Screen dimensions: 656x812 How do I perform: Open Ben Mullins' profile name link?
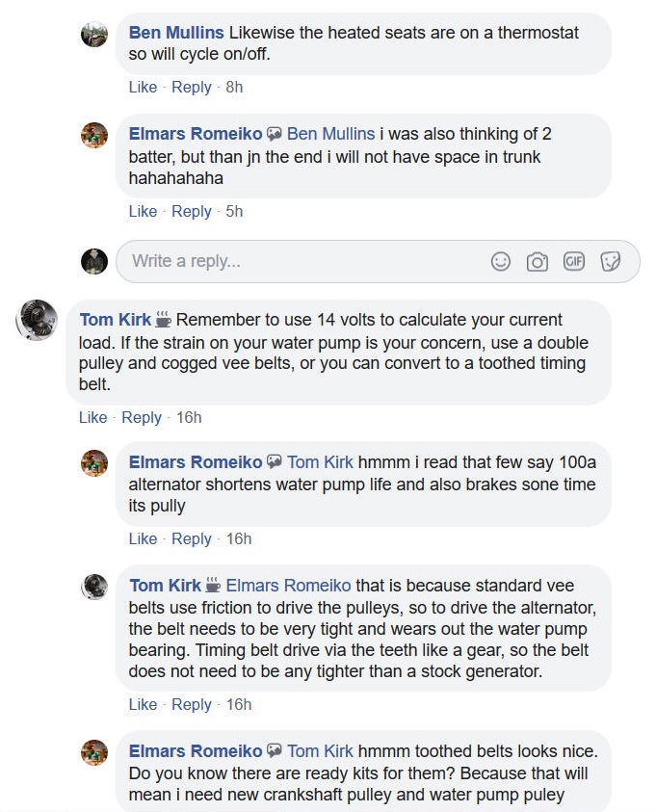click(176, 33)
